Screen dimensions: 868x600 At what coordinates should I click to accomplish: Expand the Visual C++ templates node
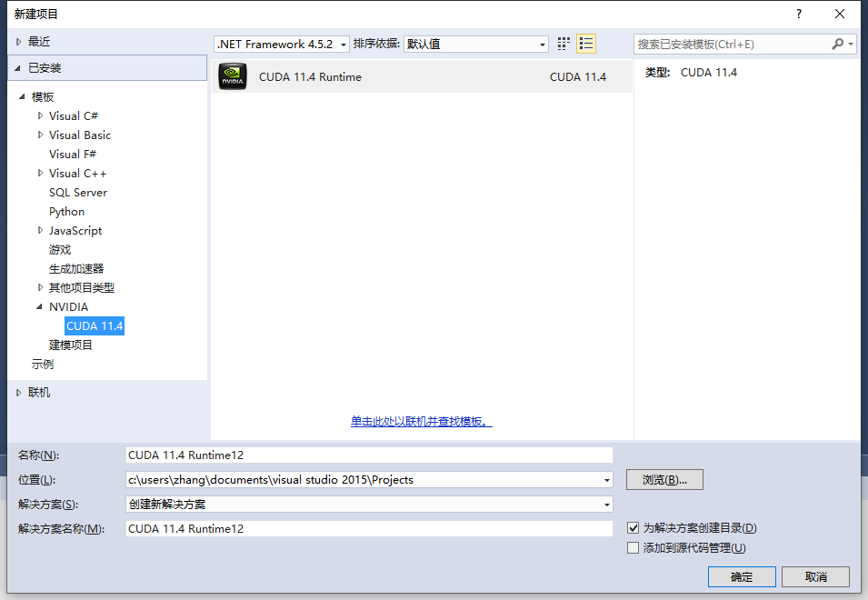(40, 173)
